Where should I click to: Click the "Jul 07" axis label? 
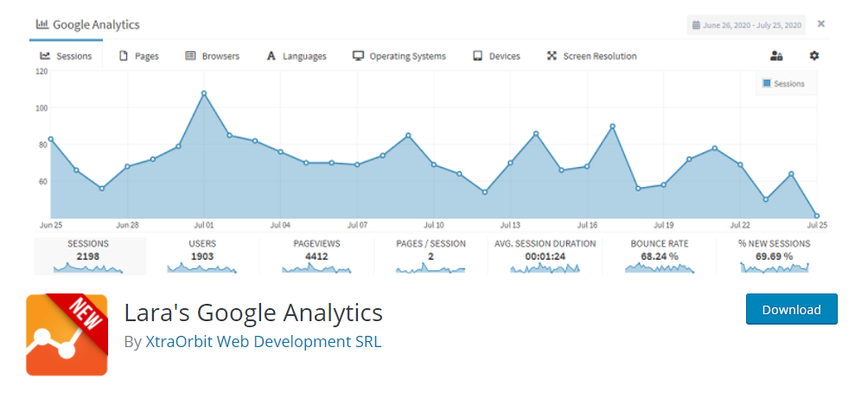pos(357,225)
